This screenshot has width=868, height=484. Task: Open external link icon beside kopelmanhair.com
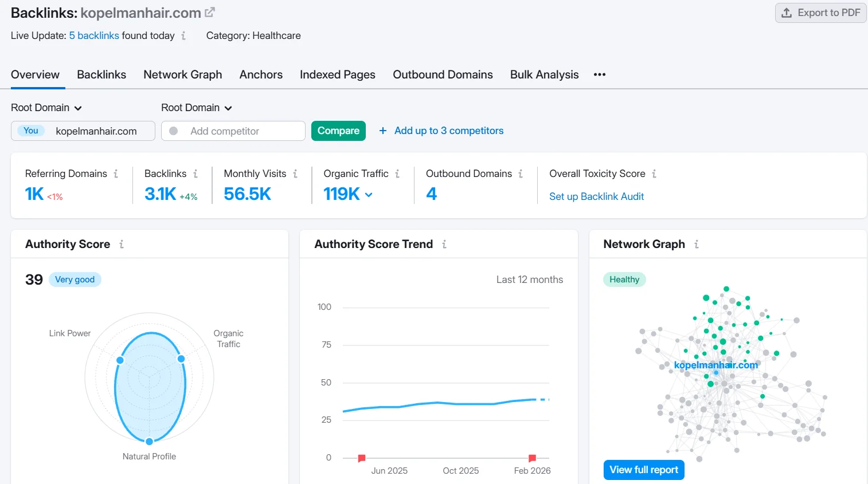click(210, 12)
